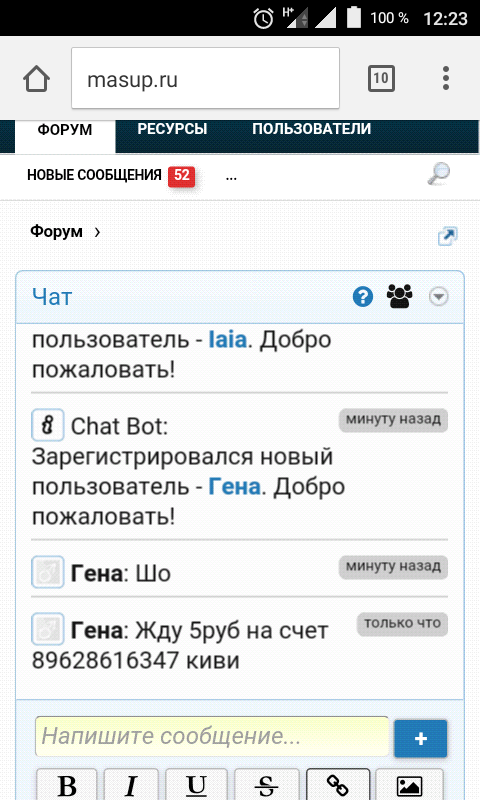Apply strikethrough formatting
The width and height of the screenshot is (480, 800).
266,784
